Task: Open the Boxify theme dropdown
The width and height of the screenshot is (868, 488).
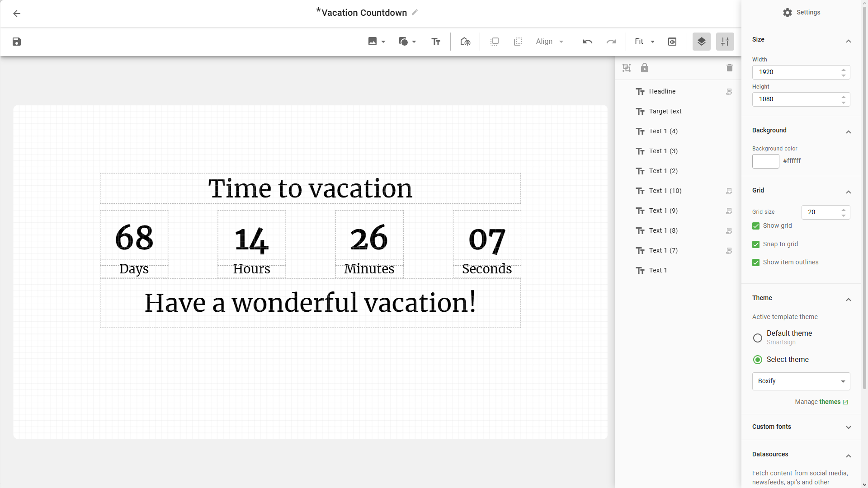Action: click(801, 381)
